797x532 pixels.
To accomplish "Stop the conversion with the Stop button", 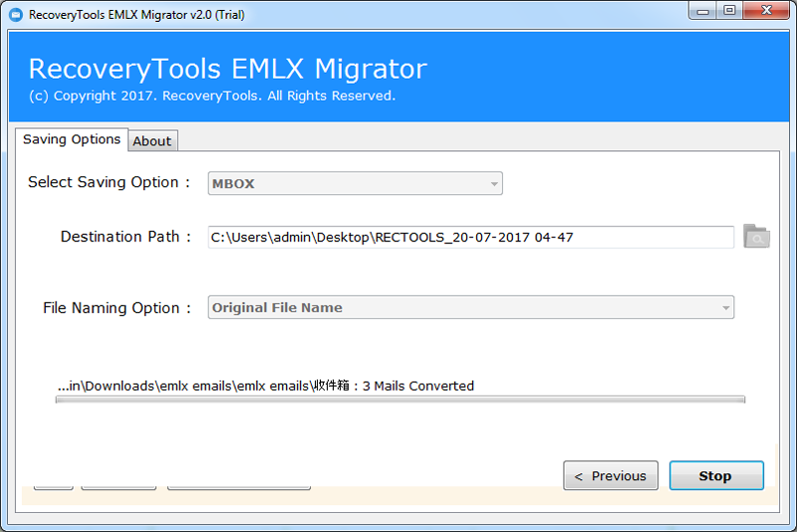I will 716,475.
